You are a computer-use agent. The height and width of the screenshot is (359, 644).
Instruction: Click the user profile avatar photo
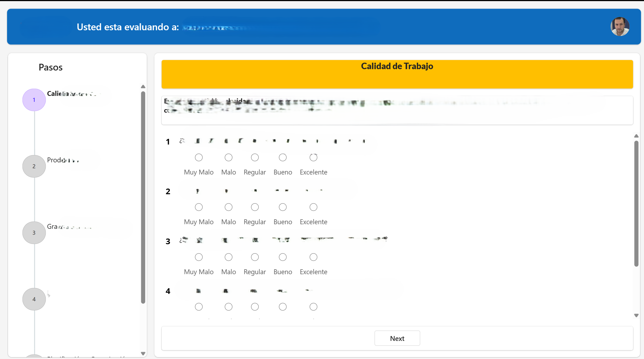coord(620,26)
